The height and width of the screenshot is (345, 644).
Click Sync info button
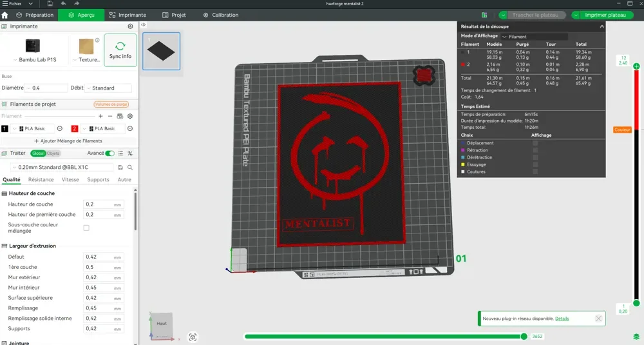pyautogui.click(x=120, y=50)
